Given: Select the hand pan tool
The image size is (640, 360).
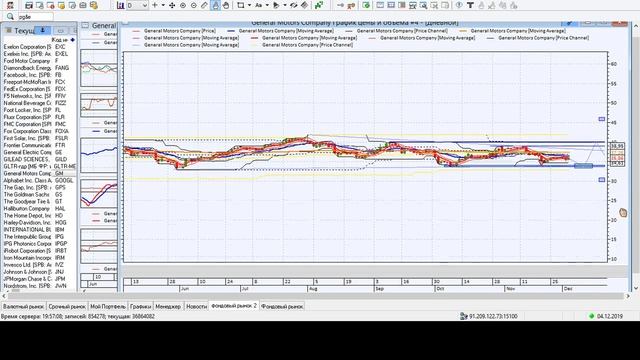Looking at the screenshot, I should (x=226, y=5).
